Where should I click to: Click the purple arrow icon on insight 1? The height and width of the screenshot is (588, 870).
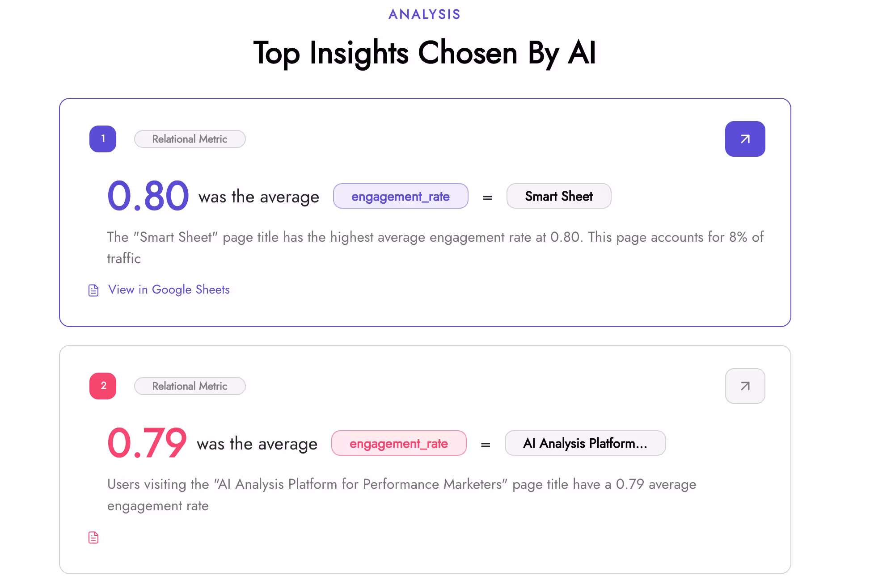[745, 139]
